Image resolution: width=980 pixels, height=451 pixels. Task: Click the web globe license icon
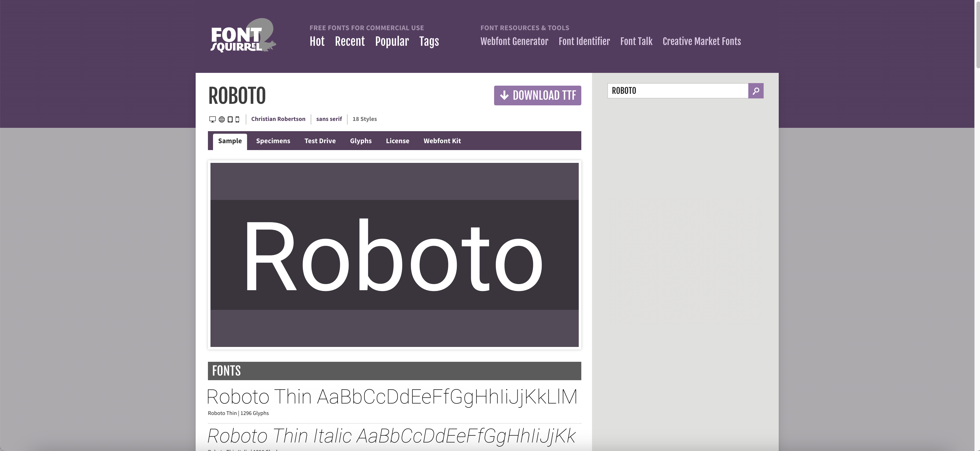point(222,119)
